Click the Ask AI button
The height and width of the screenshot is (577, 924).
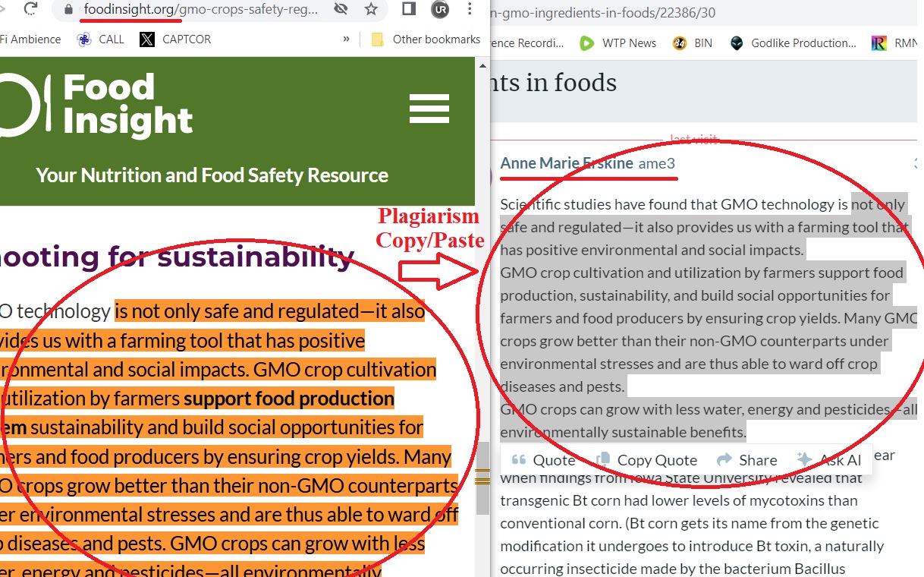click(829, 460)
